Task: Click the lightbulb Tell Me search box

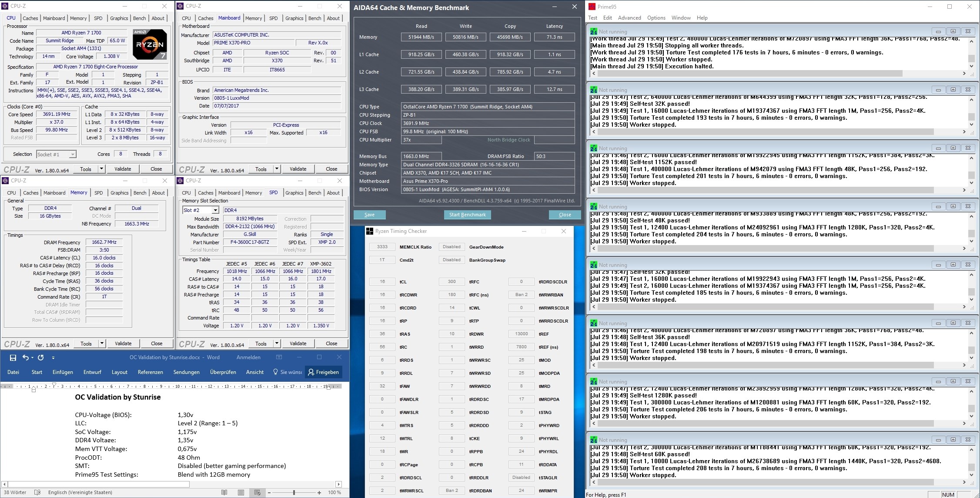Action: [x=287, y=372]
